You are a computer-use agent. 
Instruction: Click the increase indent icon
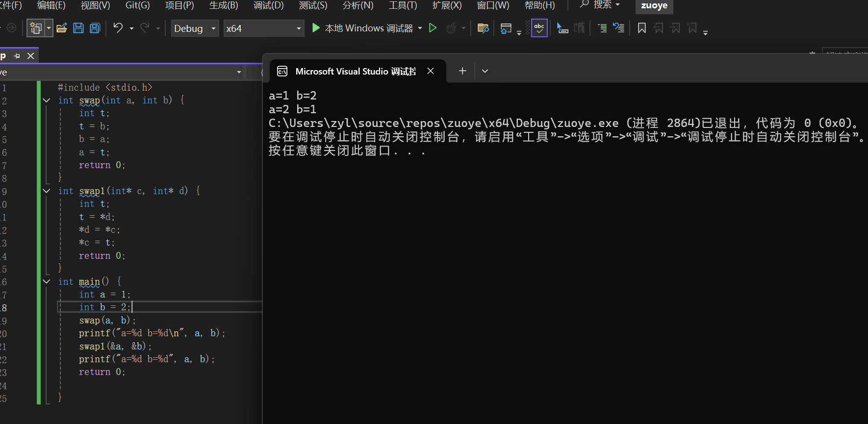pos(602,28)
